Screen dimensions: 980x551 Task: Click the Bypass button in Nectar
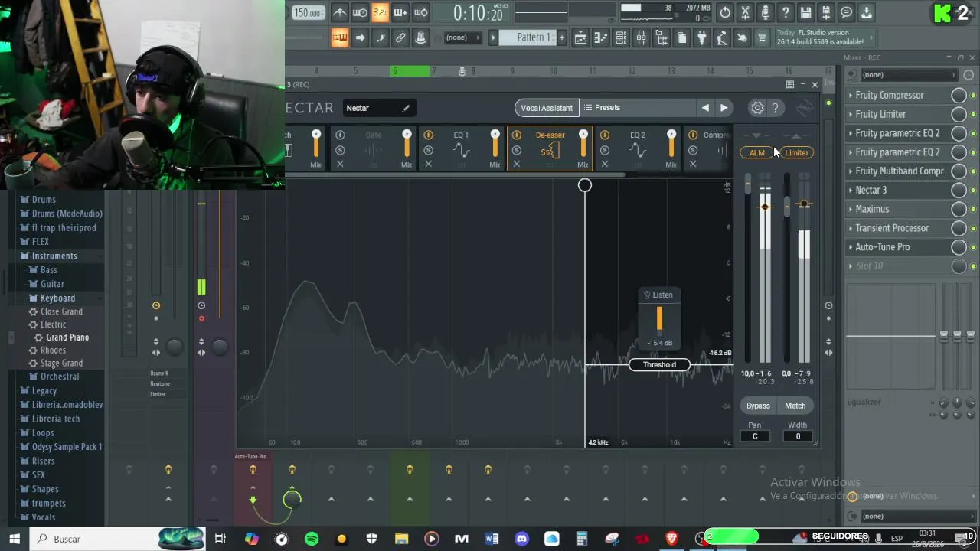tap(758, 406)
